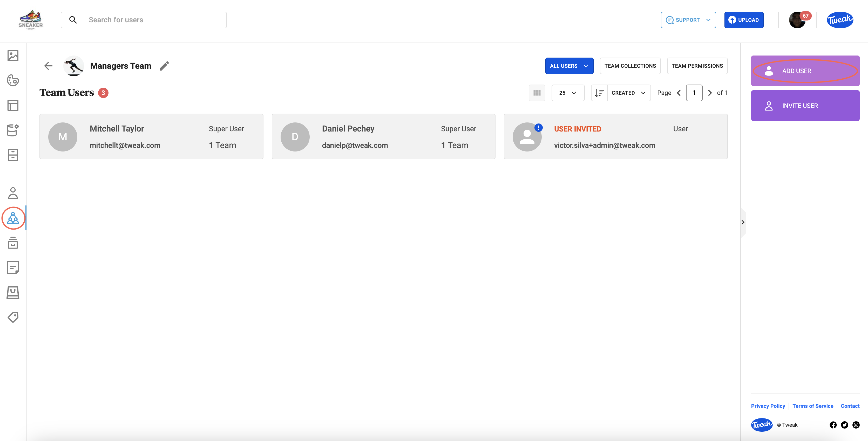Expand the ALL USERS filter dropdown
The height and width of the screenshot is (441, 868).
coord(569,66)
